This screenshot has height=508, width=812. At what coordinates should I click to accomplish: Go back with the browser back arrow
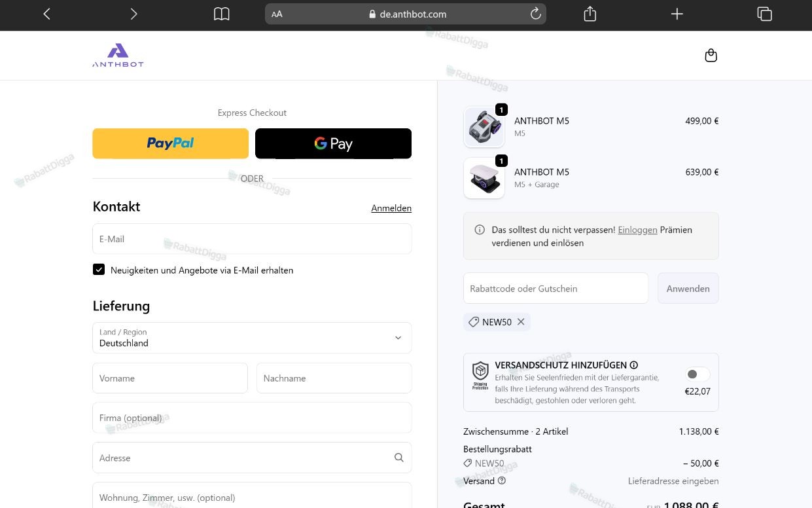[46, 14]
